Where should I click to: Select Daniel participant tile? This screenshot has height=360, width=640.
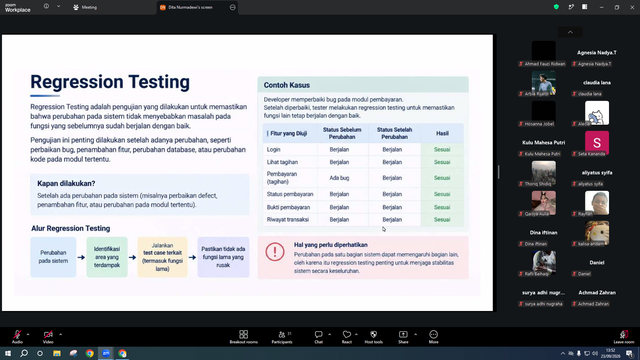pos(597,265)
